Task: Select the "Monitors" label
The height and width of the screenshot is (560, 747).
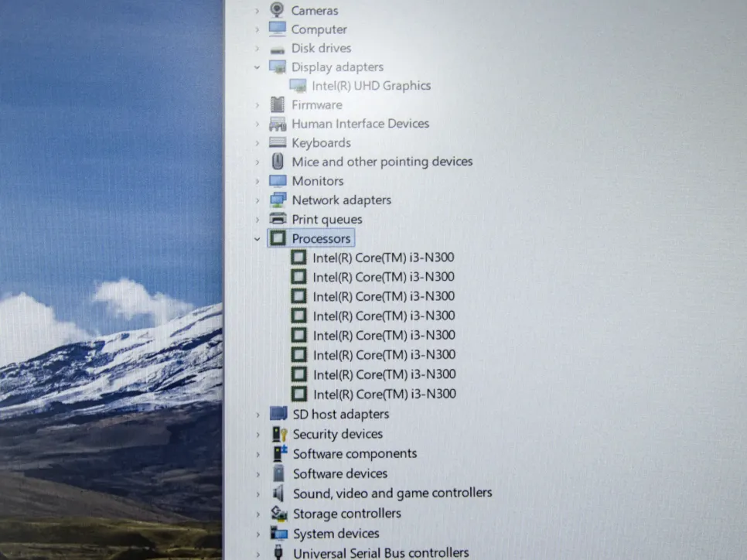Action: pos(317,181)
